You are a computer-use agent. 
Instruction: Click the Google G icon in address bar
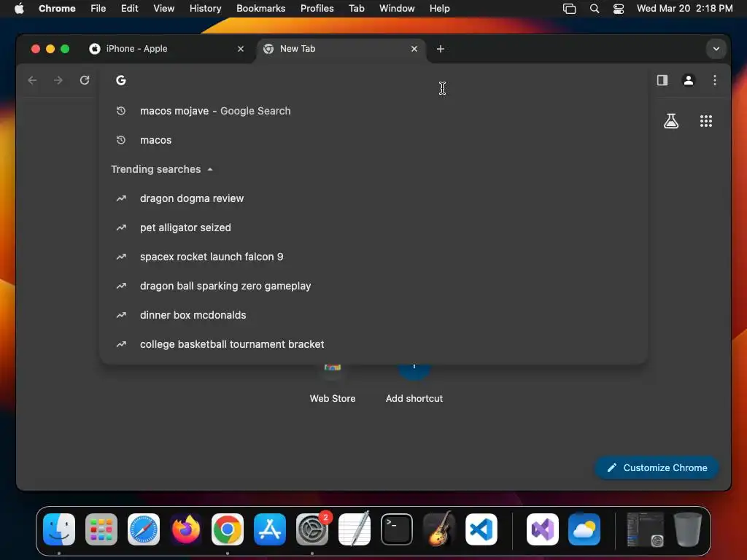click(x=121, y=80)
